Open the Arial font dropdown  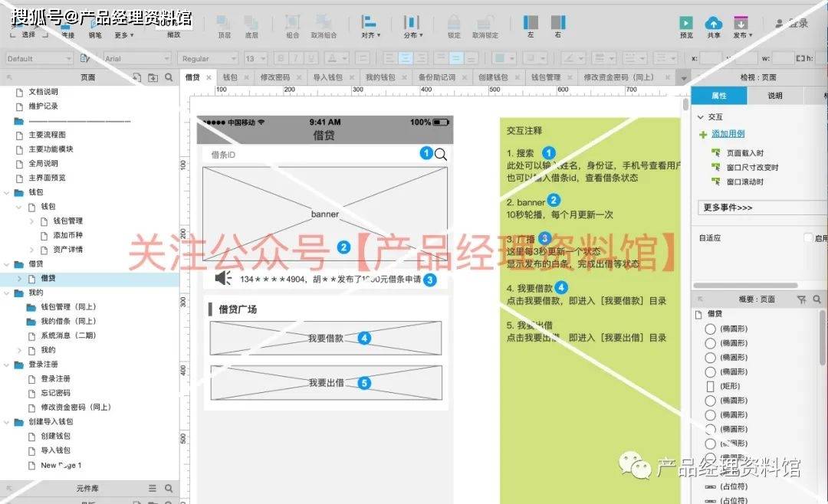136,58
